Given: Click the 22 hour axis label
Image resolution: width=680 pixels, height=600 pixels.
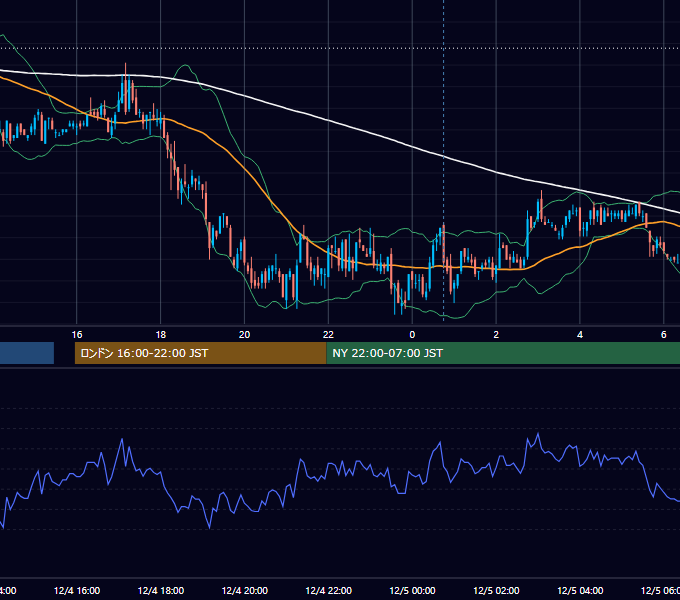Looking at the screenshot, I should 328,334.
